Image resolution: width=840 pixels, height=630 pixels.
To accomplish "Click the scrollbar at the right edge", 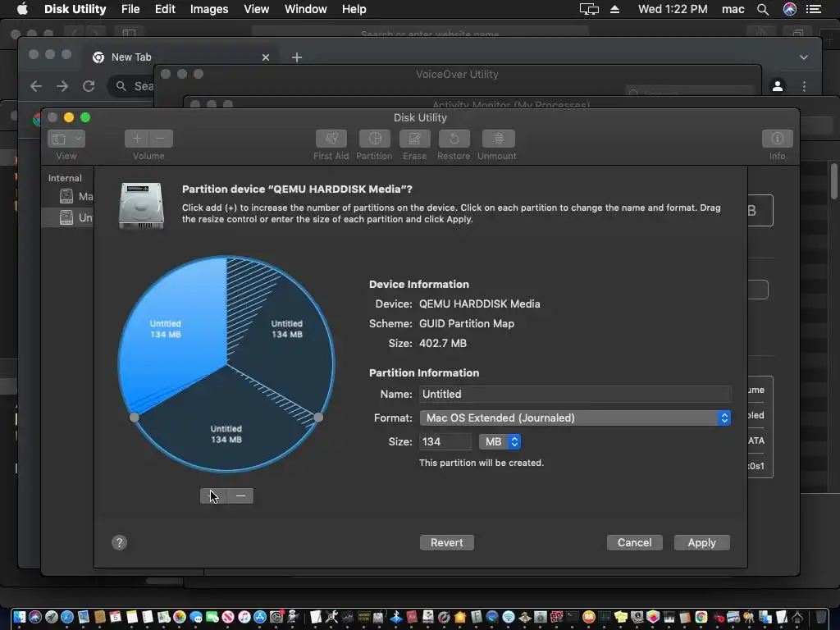I will point(833,181).
